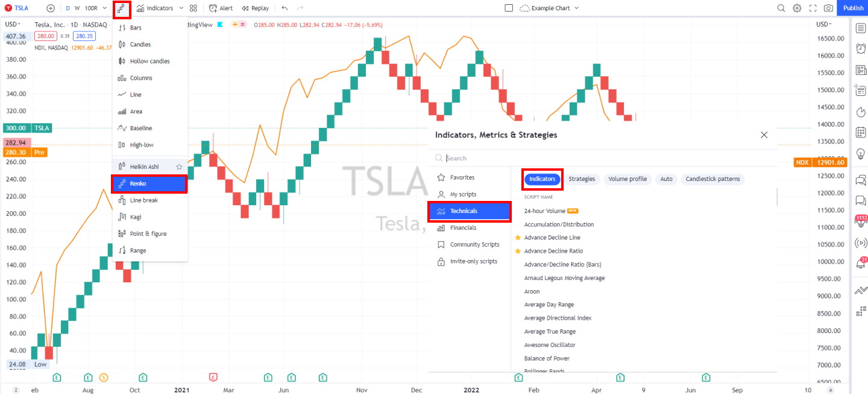The image size is (868, 394).
Task: Open the News panel icon
Action: (861, 69)
